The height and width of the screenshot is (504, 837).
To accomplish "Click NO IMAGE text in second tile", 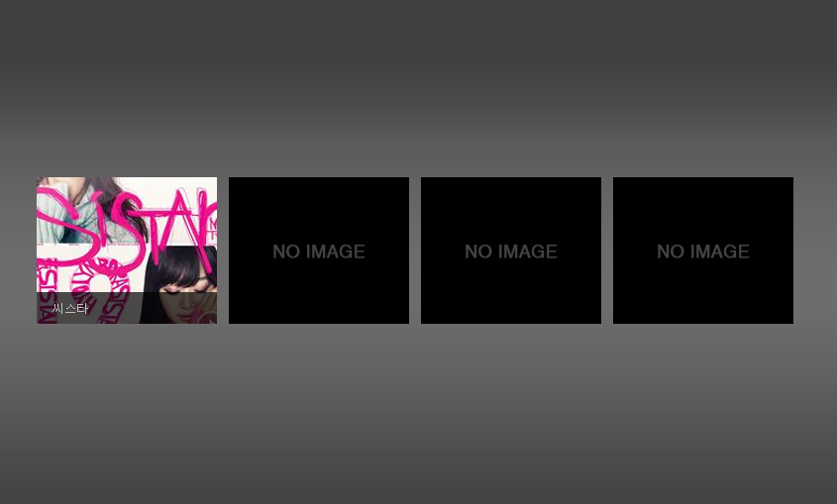I will point(319,252).
